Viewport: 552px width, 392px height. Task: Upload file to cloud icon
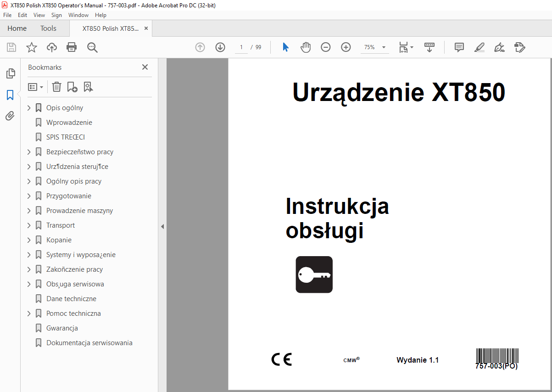click(x=52, y=47)
